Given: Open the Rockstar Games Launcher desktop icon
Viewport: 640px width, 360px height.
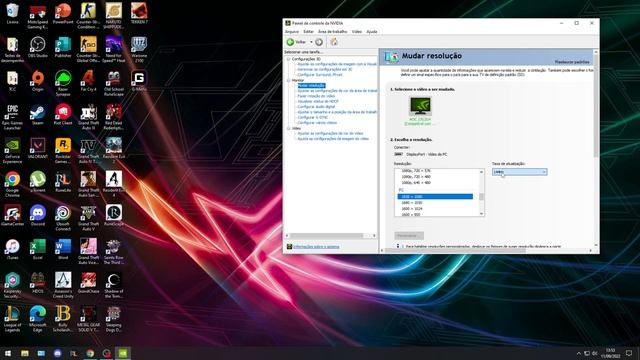Looking at the screenshot, I should (x=63, y=151).
